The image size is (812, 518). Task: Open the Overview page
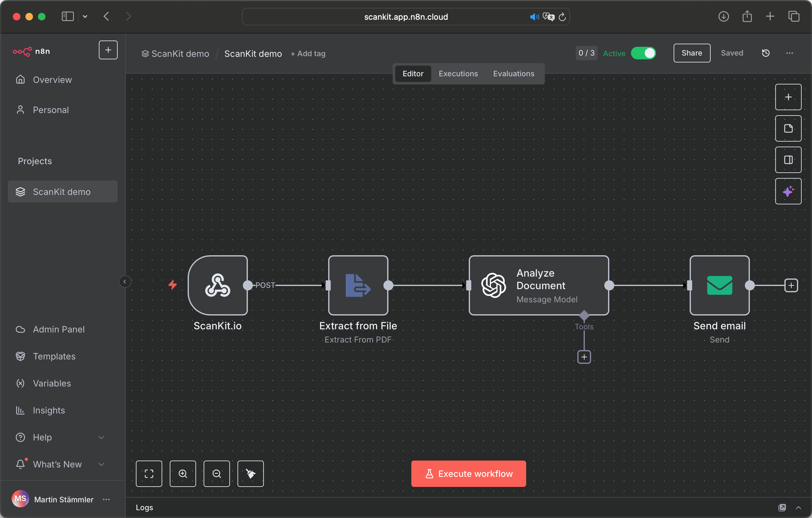pyautogui.click(x=63, y=80)
